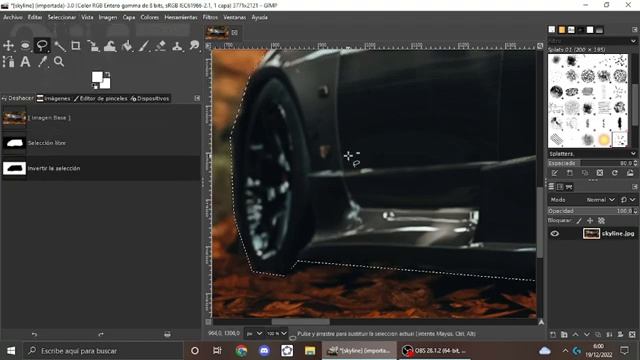Edit the selected brush
Screen dimensions: 640x360
(554, 173)
